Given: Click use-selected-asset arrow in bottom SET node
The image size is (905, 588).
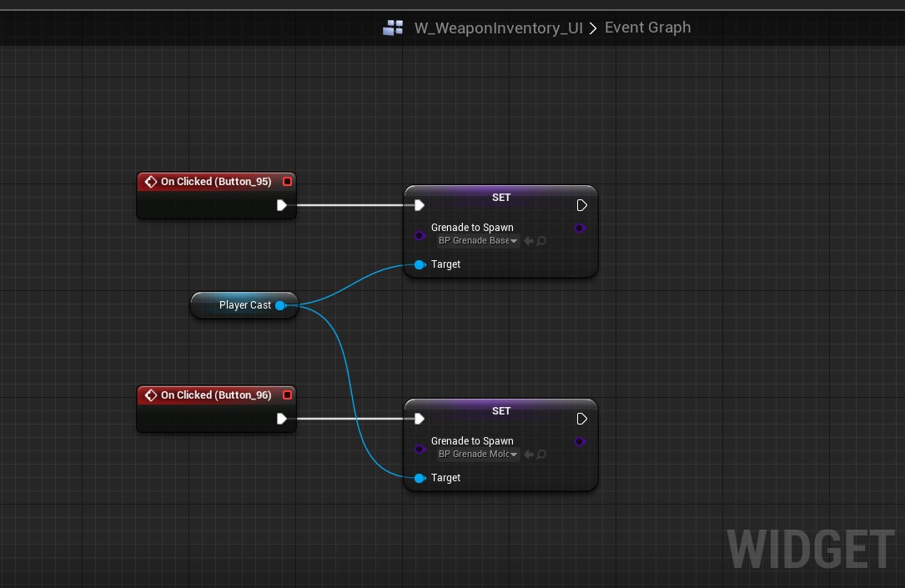Looking at the screenshot, I should [x=529, y=455].
